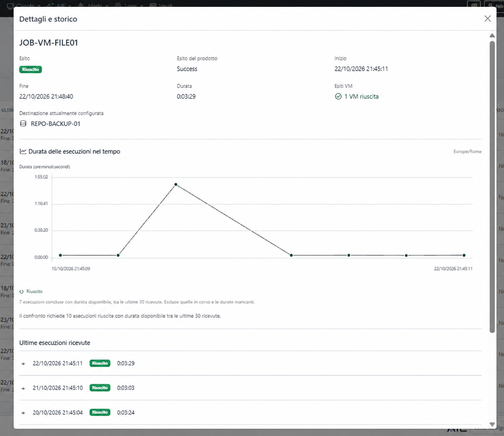Click the Europe/Rome timezone label

coord(467,151)
